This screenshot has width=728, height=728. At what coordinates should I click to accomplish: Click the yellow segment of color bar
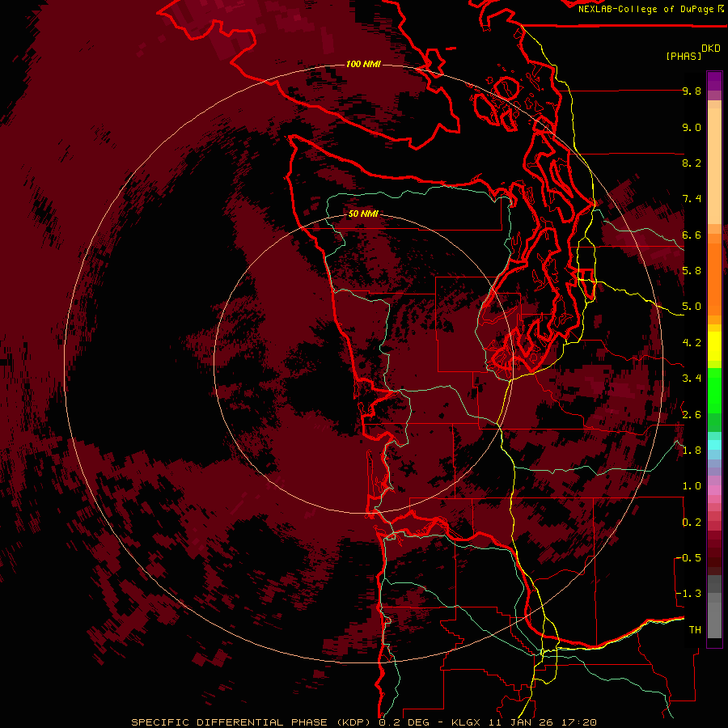pos(714,346)
